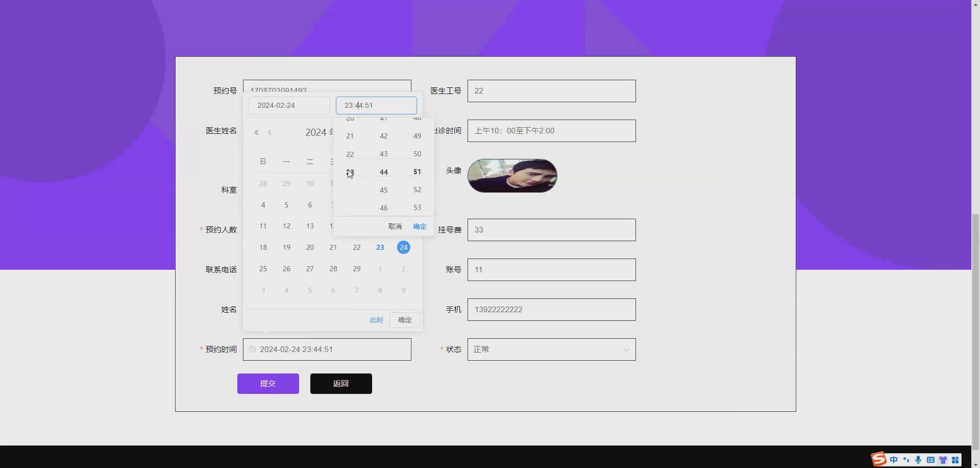The width and height of the screenshot is (980, 468).
Task: Pick blue day 23 on the calendar
Action: tap(380, 247)
